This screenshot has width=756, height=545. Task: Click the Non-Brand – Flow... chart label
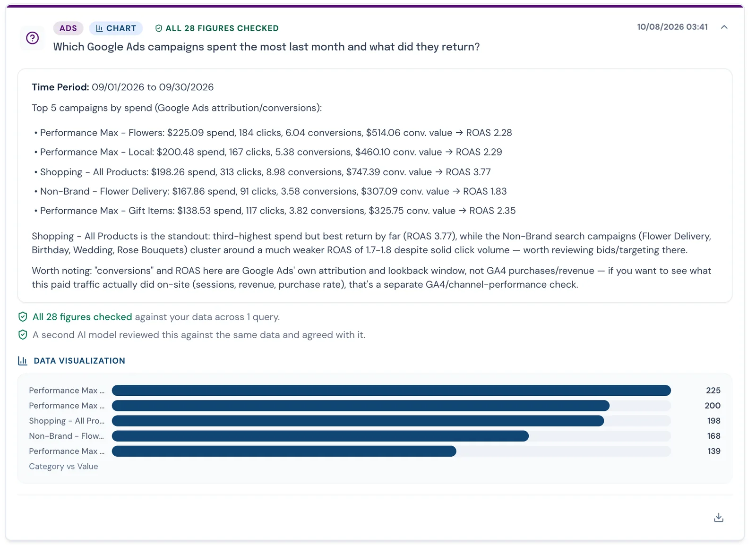(x=66, y=436)
